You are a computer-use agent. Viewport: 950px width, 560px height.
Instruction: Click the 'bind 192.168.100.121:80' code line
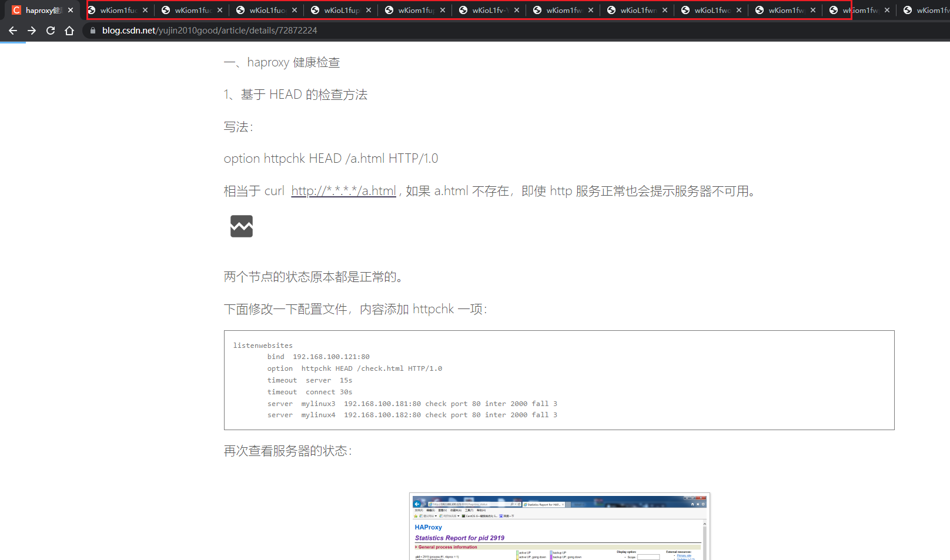pyautogui.click(x=318, y=357)
